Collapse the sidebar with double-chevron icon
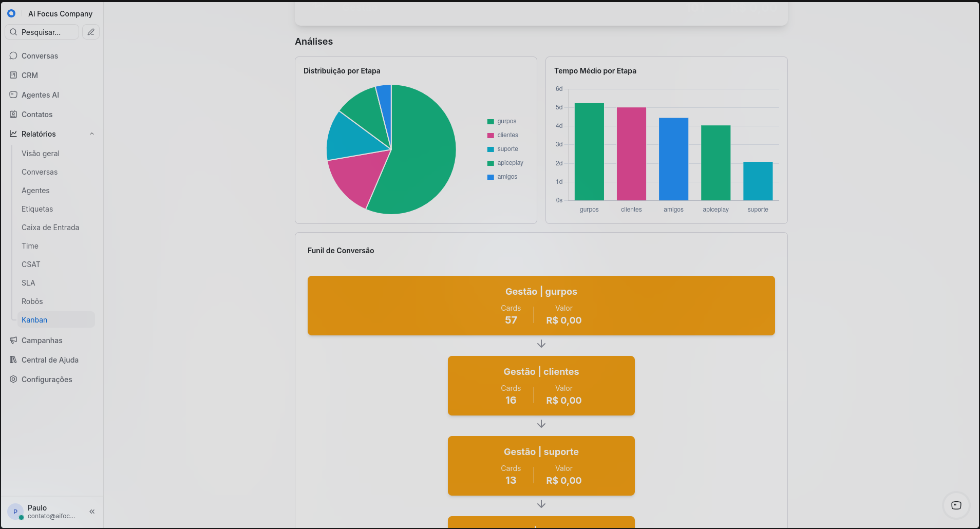Viewport: 980px width, 529px height. (92, 512)
